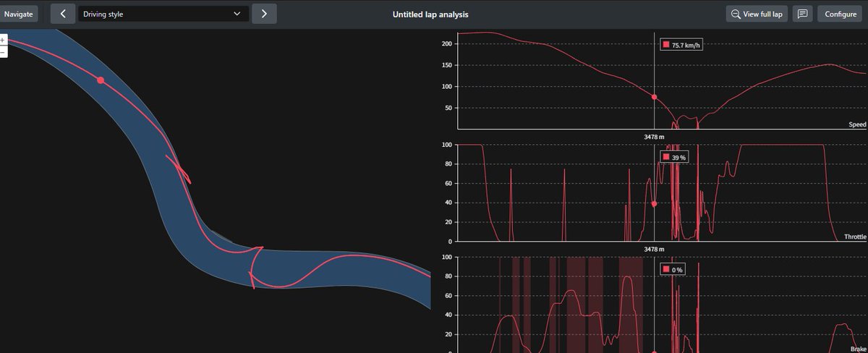
Task: Click the Speed chart label
Action: 857,124
